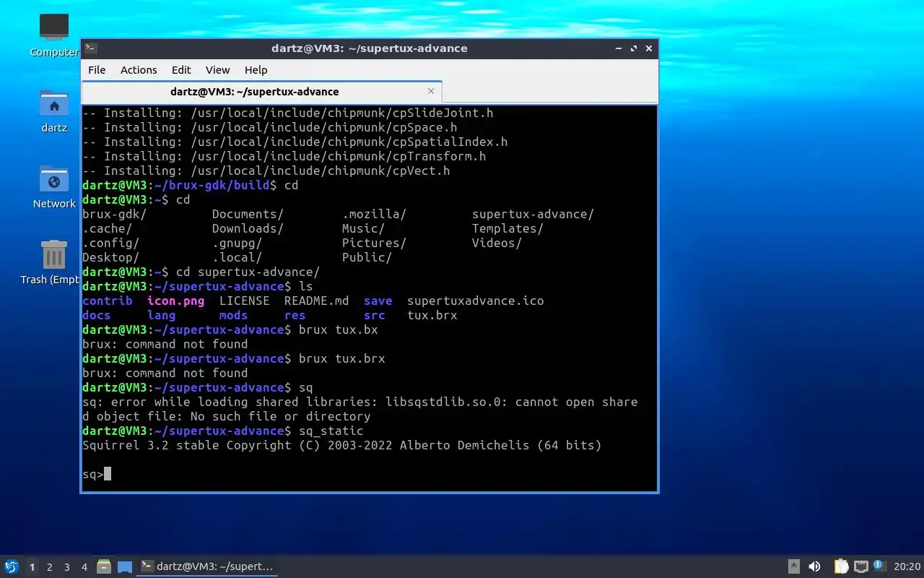
Task: Launch the file manager from the panel
Action: pyautogui.click(x=104, y=566)
